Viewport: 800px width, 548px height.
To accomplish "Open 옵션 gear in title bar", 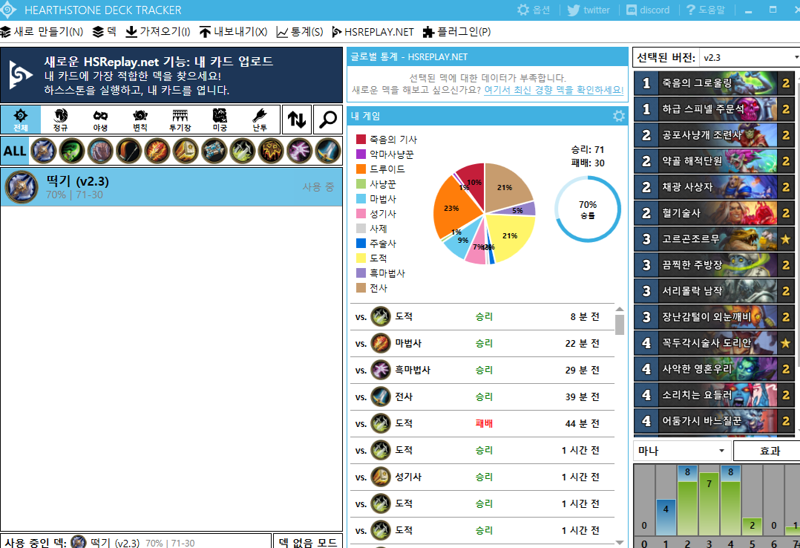I will pyautogui.click(x=533, y=10).
